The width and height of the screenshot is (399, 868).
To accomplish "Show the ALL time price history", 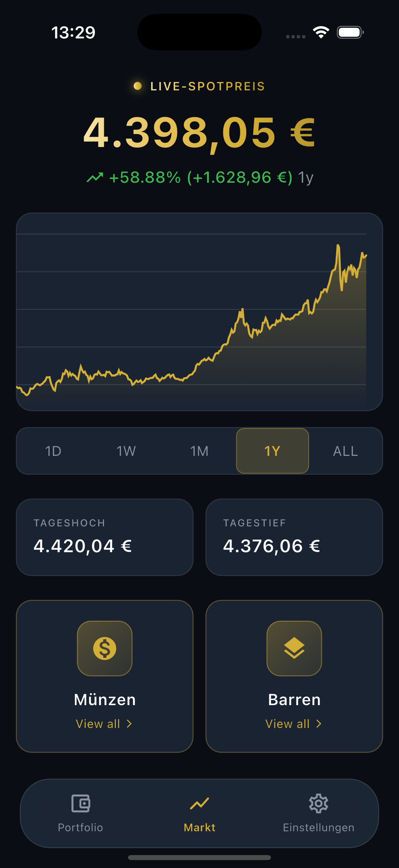I will tap(345, 451).
